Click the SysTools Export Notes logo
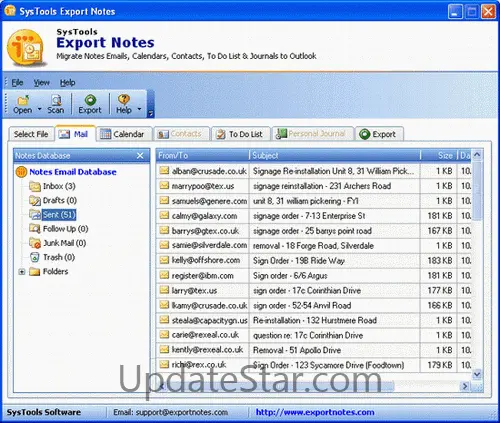Image resolution: width=500 pixels, height=423 pixels. coord(27,47)
